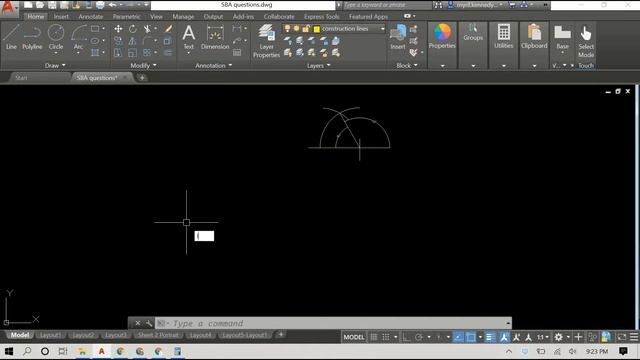
Task: Click the Dimension tool
Action: coord(215,37)
